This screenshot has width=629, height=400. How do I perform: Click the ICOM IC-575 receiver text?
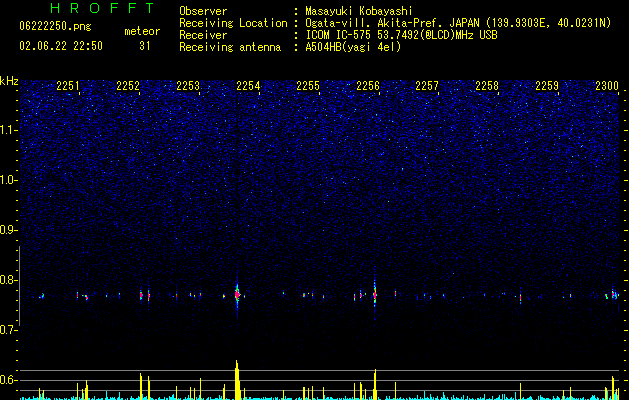(401, 35)
